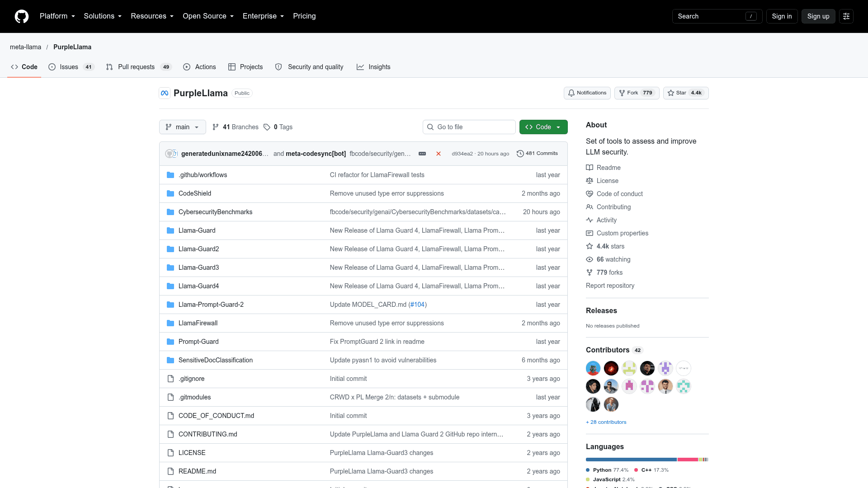Expand the commit message ellipsis icon
Viewport: 868px width, 488px height.
tap(422, 154)
